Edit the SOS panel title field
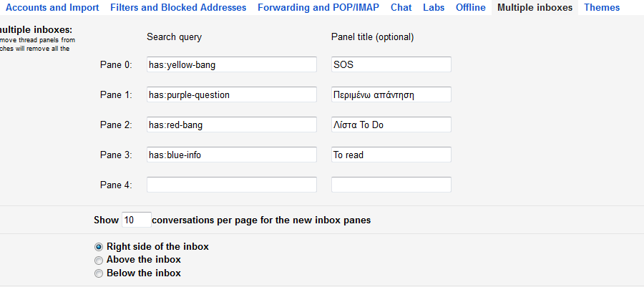Image resolution: width=644 pixels, height=287 pixels. click(391, 64)
